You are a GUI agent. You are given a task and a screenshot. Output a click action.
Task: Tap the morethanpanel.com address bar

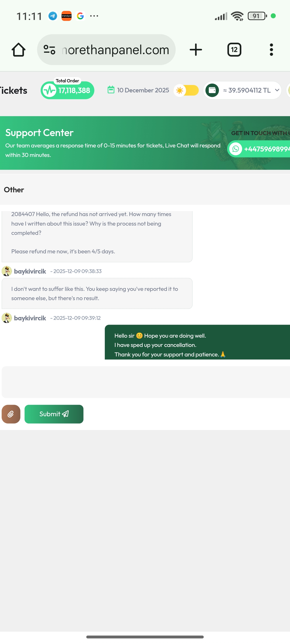point(106,49)
